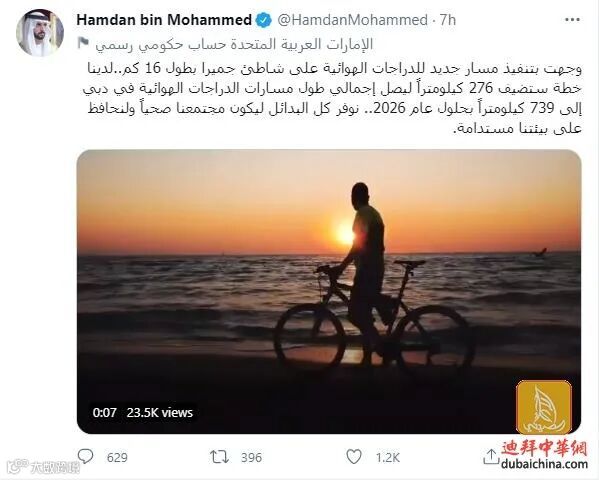Viewport: 599px width, 480px height.
Task: Click the Hamdan bin Mohammed display name
Action: (x=164, y=20)
